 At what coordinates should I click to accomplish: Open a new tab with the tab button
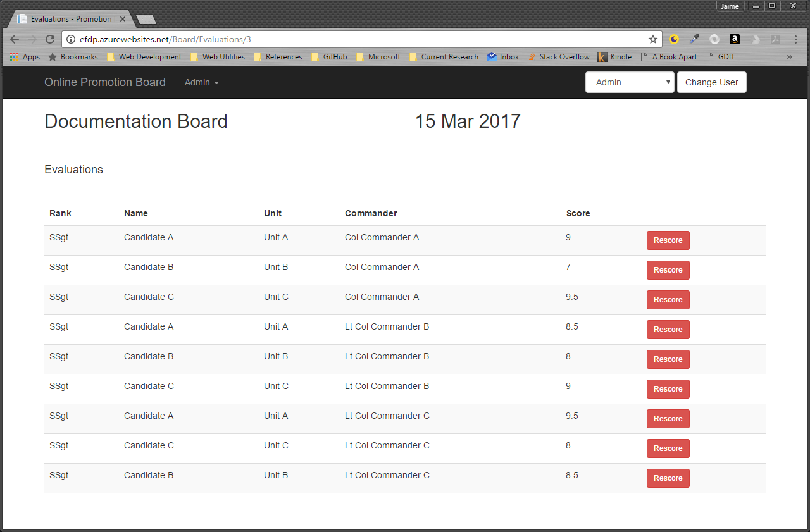(x=146, y=20)
